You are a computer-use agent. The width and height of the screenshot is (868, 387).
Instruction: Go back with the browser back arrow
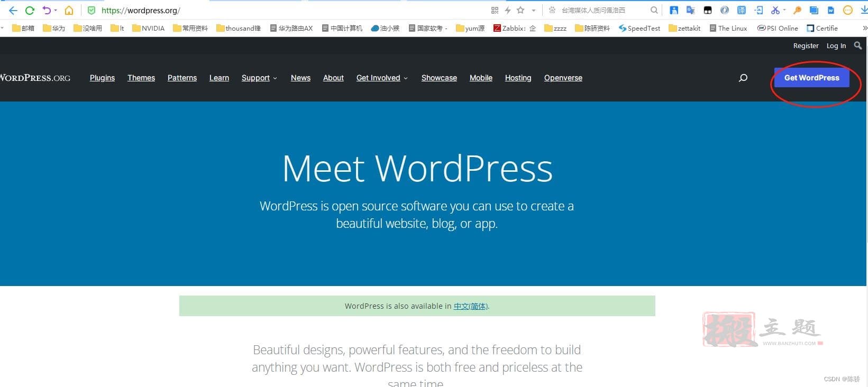pos(13,10)
